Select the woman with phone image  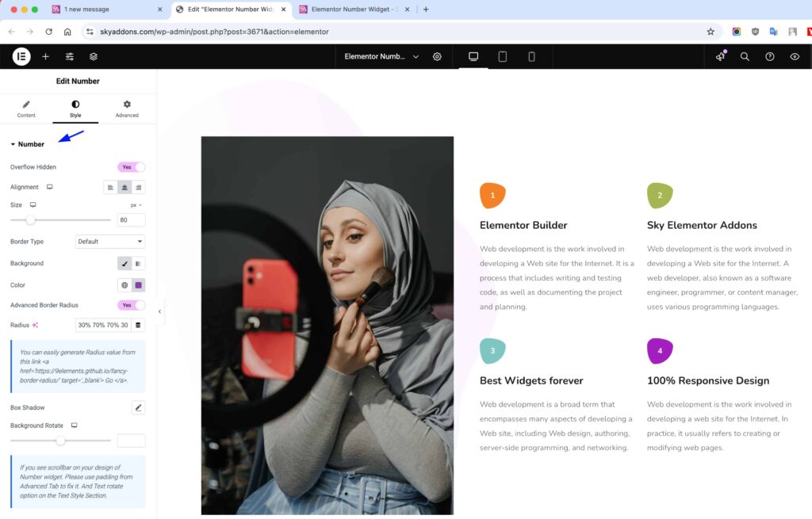pyautogui.click(x=327, y=326)
